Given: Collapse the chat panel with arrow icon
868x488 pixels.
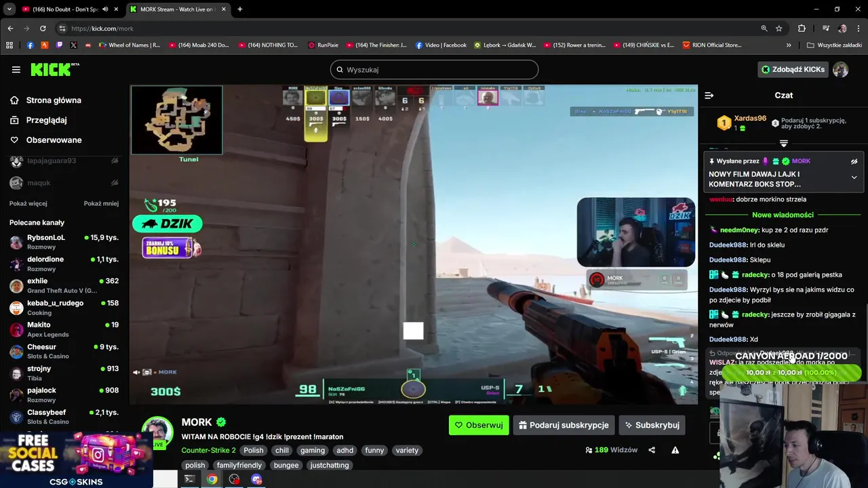Looking at the screenshot, I should pos(709,96).
